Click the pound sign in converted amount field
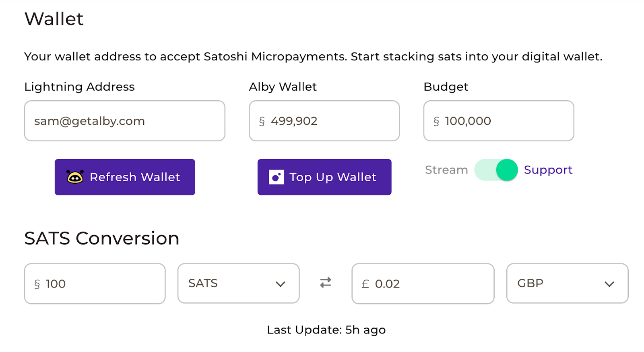The height and width of the screenshot is (352, 644). pyautogui.click(x=365, y=284)
